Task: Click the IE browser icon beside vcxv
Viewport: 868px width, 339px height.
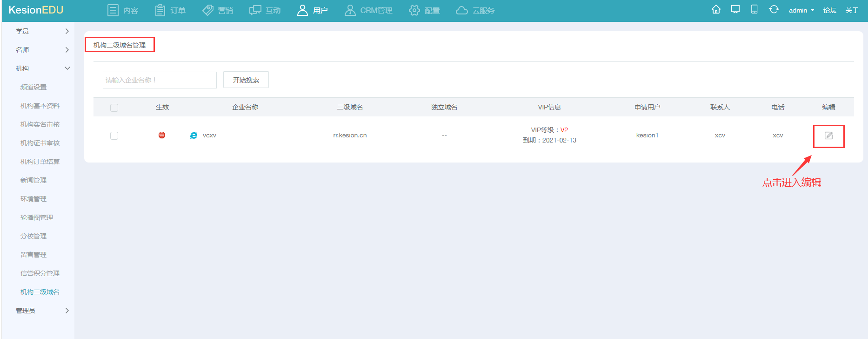Action: point(194,135)
